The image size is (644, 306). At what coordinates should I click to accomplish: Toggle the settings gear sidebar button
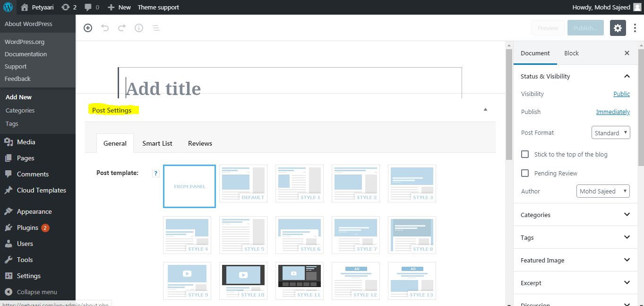618,28
